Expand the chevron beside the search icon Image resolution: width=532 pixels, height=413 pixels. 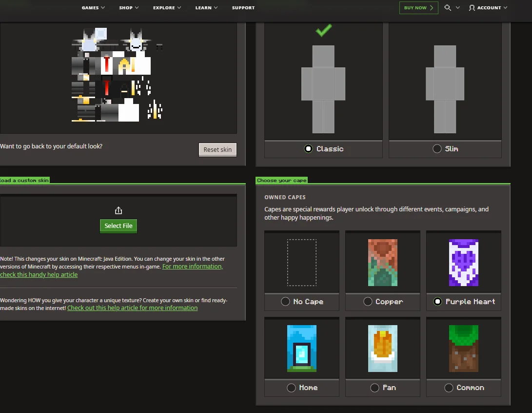pyautogui.click(x=458, y=7)
